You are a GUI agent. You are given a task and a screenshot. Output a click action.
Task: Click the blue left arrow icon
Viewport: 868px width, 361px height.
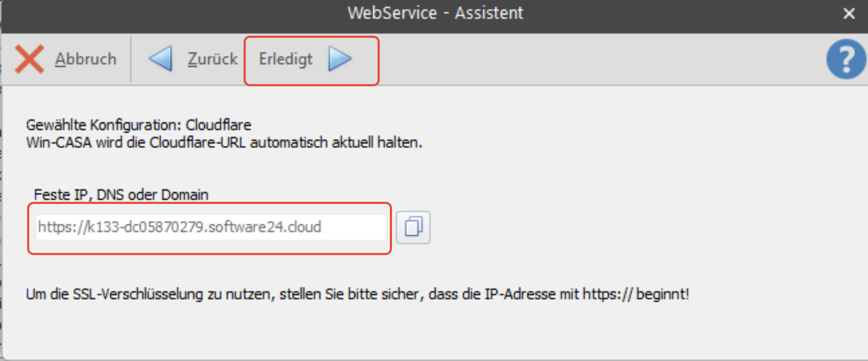tap(160, 59)
